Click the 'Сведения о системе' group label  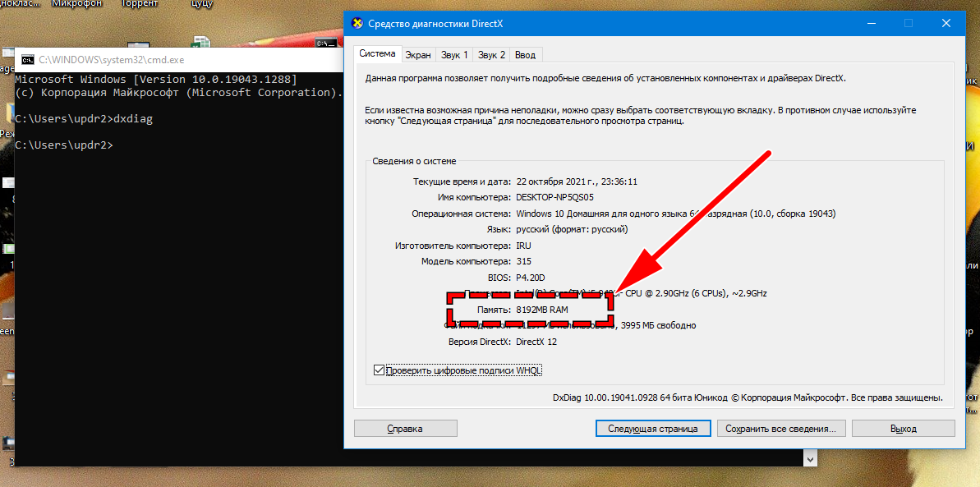[x=414, y=161]
